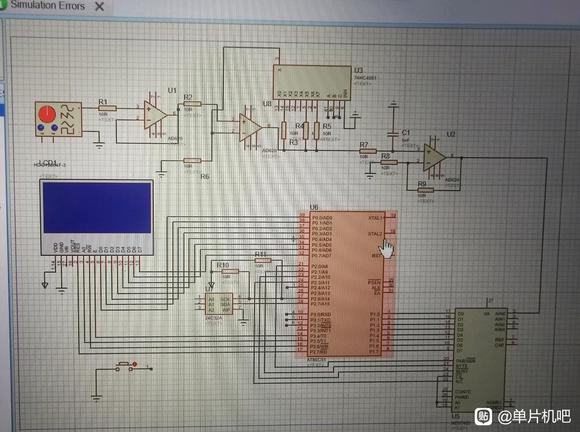Click resistor R7 before the U2 op-amp
Image resolution: width=580 pixels, height=432 pixels.
368,151
